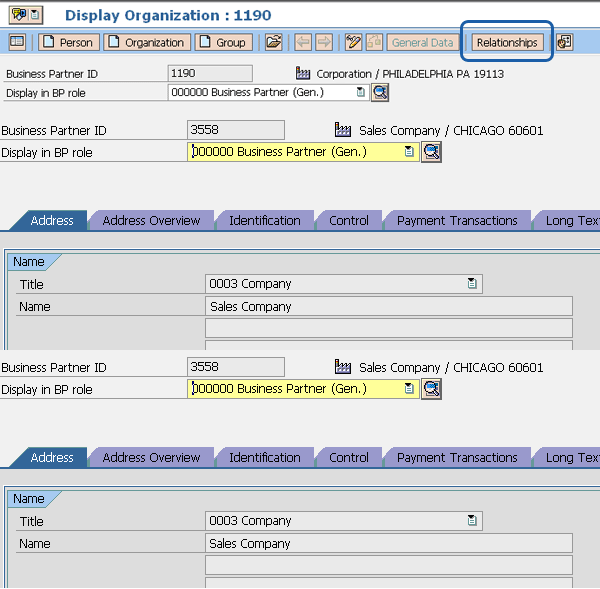The image size is (600, 589).
Task: Click the General Data button
Action: click(x=423, y=42)
